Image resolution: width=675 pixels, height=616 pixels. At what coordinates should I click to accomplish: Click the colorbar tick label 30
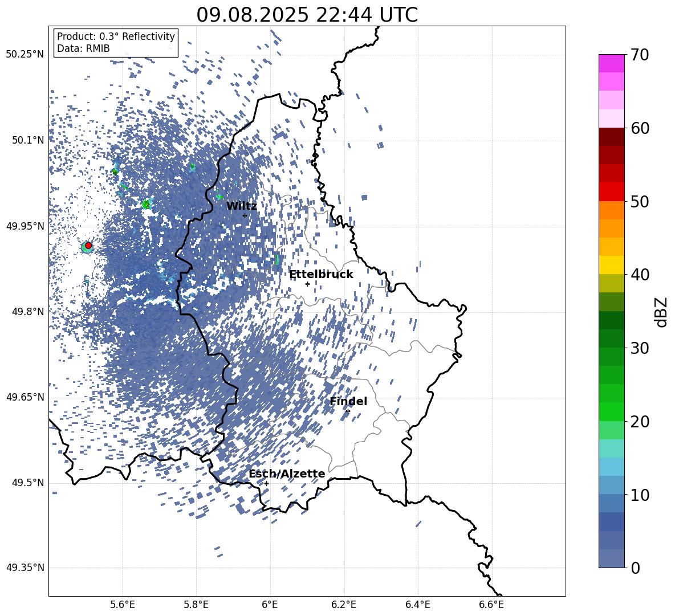tap(639, 348)
